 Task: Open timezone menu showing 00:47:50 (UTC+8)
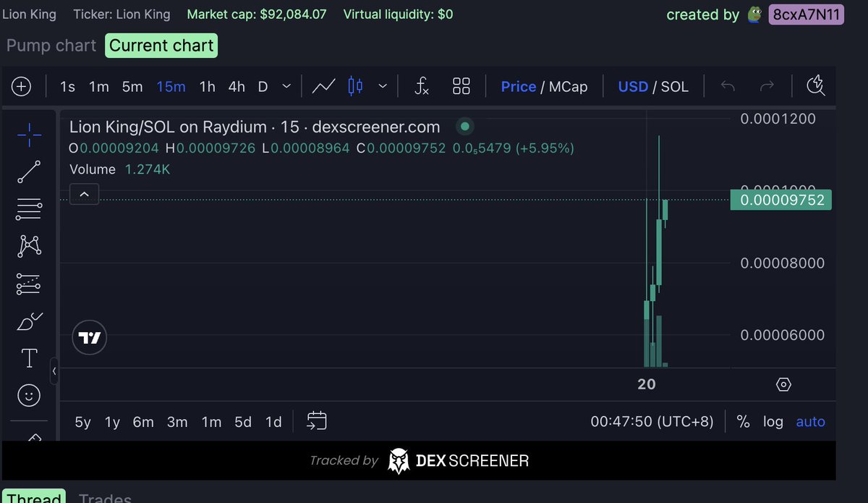pyautogui.click(x=652, y=422)
